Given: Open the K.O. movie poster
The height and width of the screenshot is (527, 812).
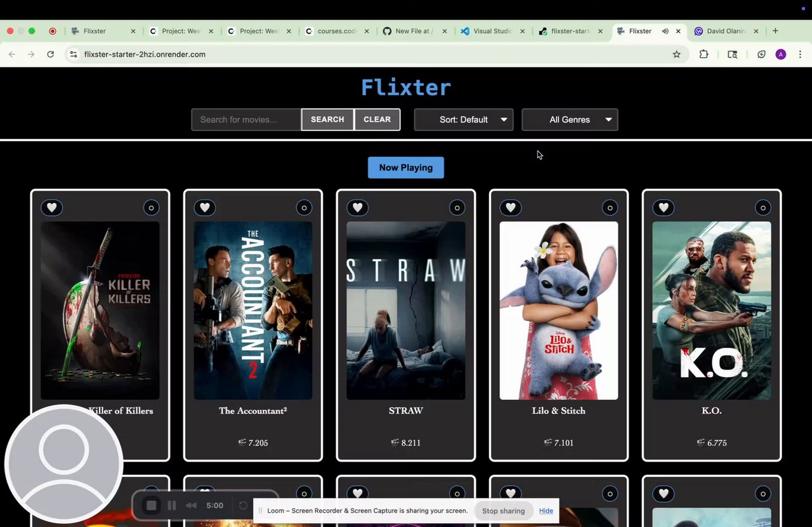Looking at the screenshot, I should (712, 310).
